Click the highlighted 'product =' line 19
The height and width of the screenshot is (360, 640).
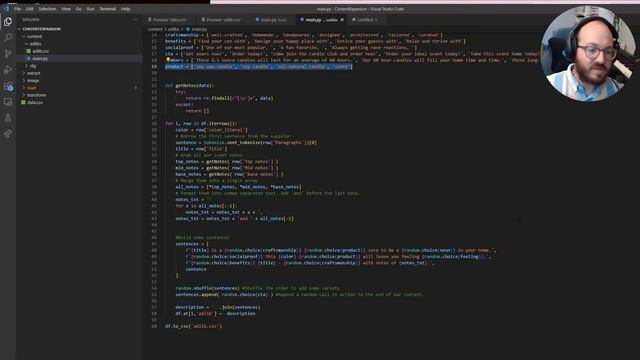[258, 67]
